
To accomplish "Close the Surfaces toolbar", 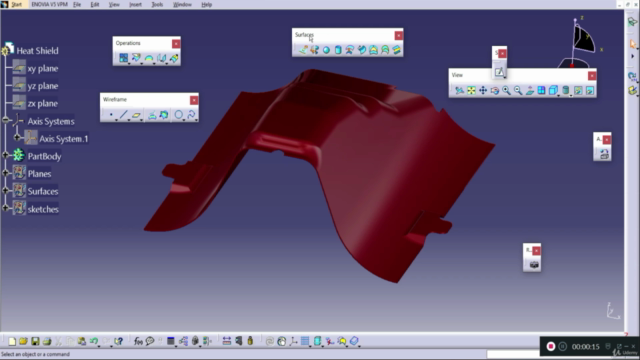I will click(398, 36).
